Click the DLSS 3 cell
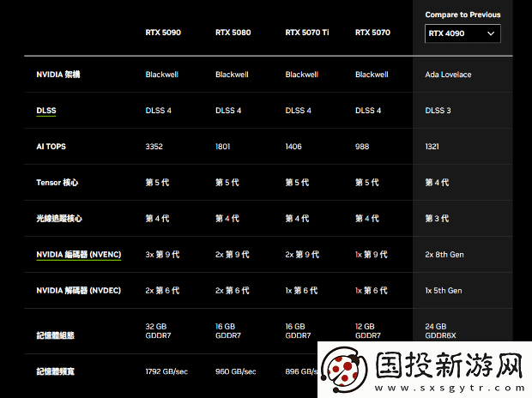This screenshot has width=532, height=398. [x=438, y=111]
